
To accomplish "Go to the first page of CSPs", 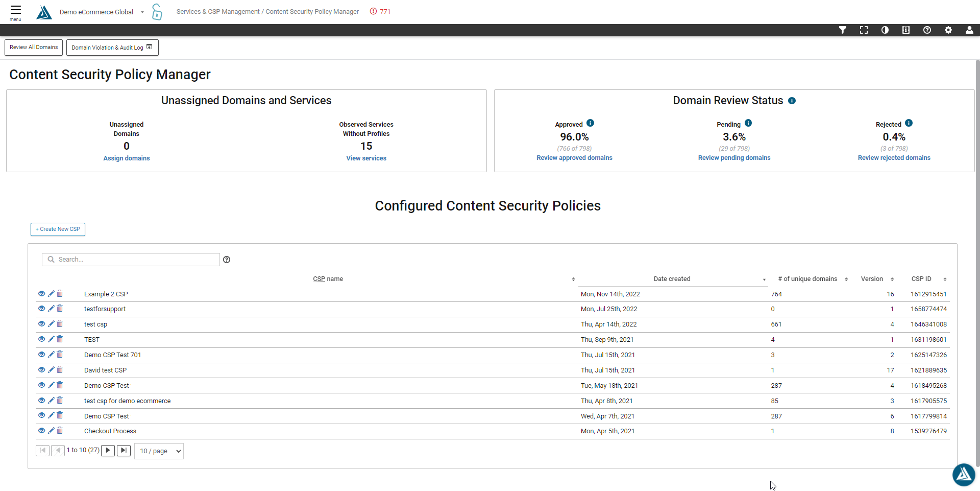I will 42,451.
